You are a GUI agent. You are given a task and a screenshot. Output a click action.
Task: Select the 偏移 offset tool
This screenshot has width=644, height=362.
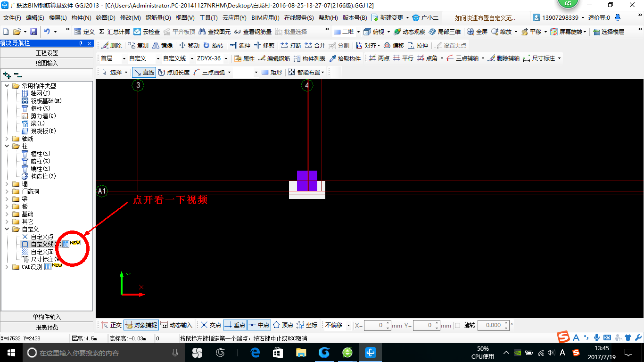pyautogui.click(x=394, y=46)
